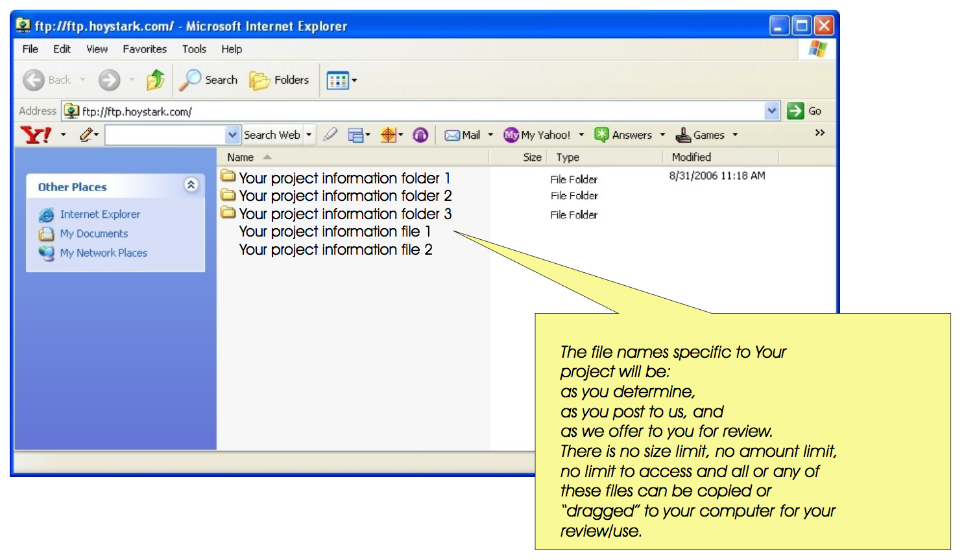This screenshot has width=964, height=560.
Task: Open the Favorites menu
Action: point(145,49)
